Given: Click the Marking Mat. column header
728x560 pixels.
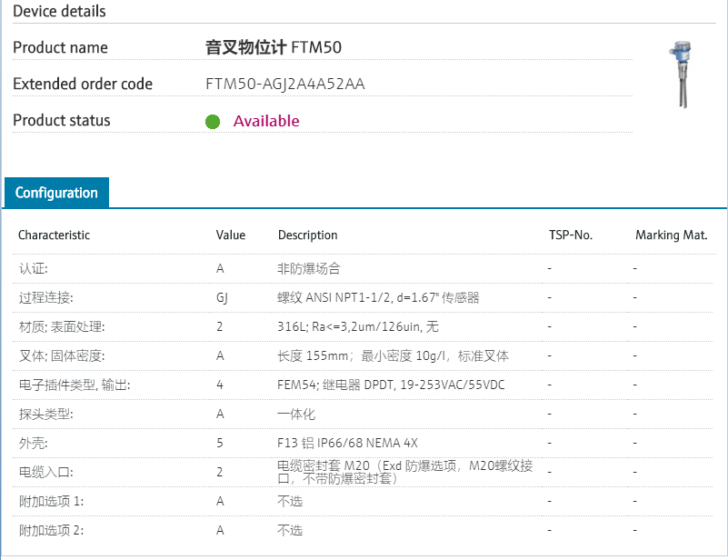Looking at the screenshot, I should click(671, 235).
